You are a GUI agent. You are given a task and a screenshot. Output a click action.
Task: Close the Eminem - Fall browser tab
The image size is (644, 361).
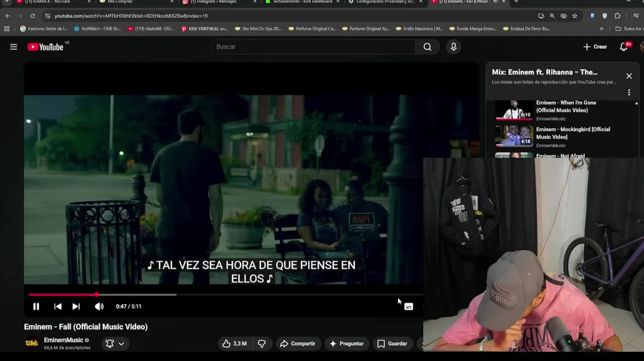(503, 2)
